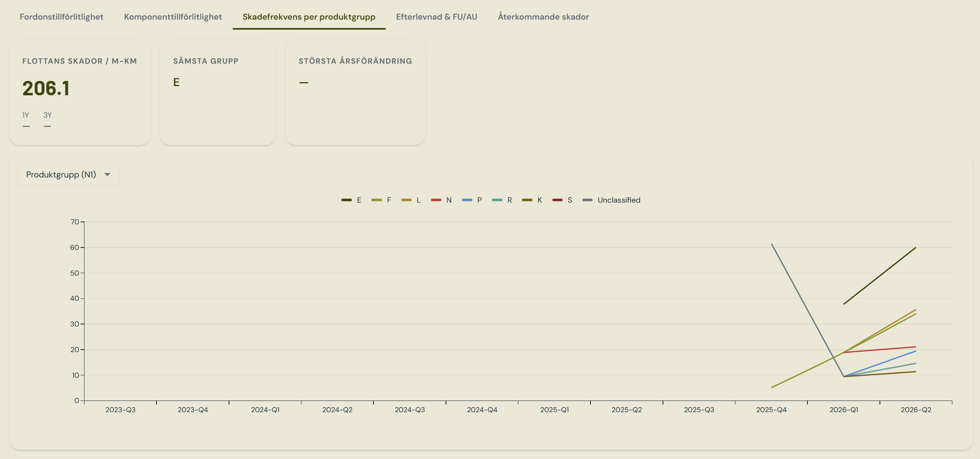
Task: Click the Flottans skador / M-km heading
Action: [80, 61]
